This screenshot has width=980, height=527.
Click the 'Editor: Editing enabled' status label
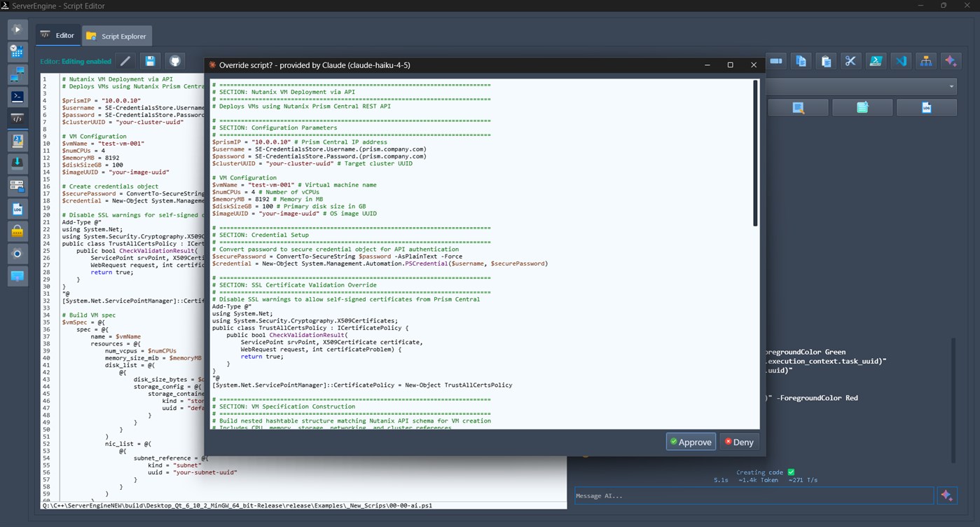(x=76, y=62)
